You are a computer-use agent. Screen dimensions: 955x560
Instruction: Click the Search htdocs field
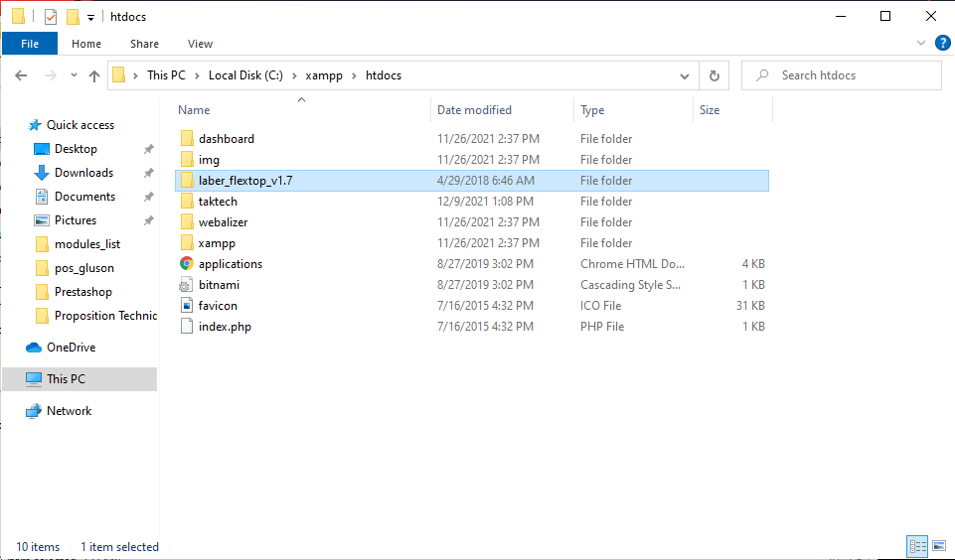tap(841, 75)
